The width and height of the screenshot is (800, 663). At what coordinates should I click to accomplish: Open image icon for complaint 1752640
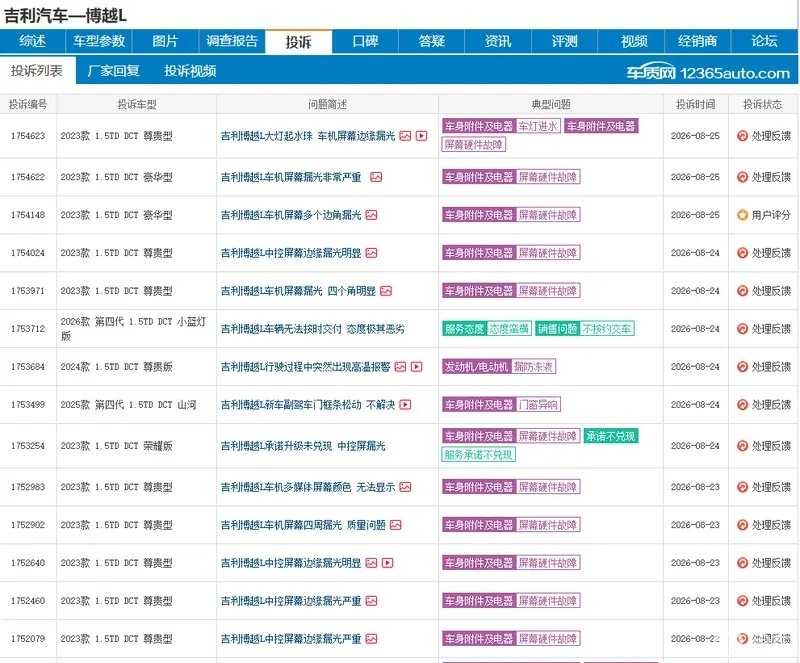[371, 563]
